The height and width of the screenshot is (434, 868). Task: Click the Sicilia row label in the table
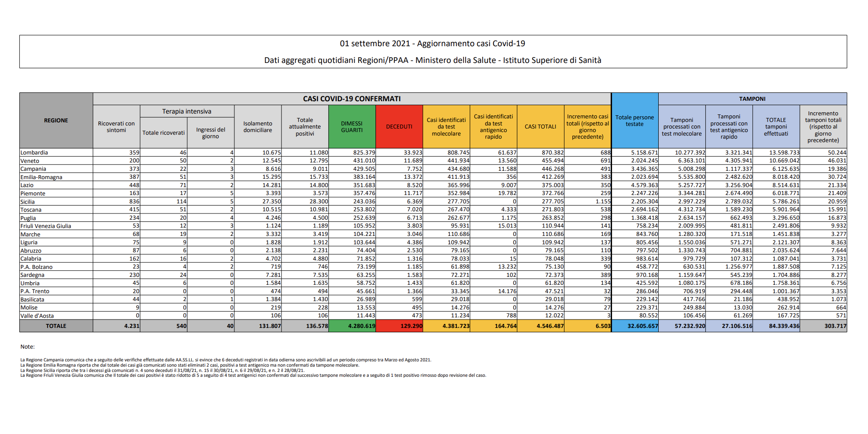[28, 202]
